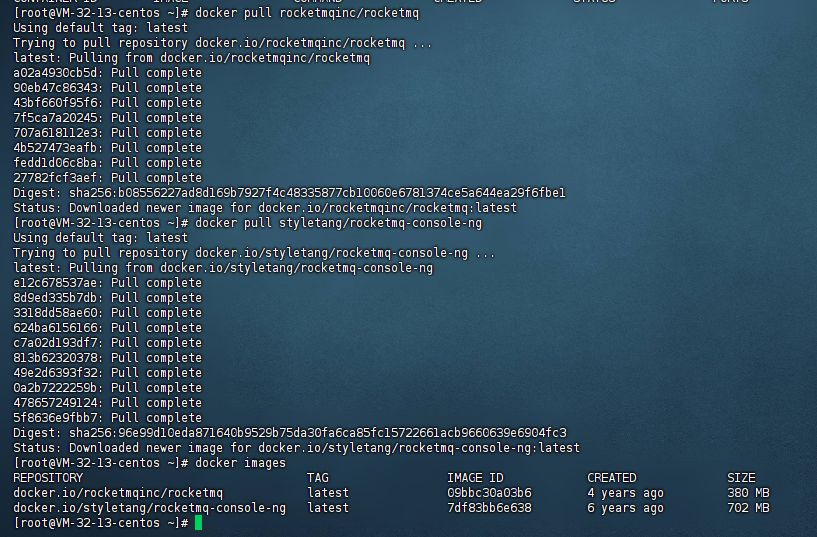
Task: Click 'latest: Pulling from docker.io/rocketmqinc/rocketmq' line
Action: (191, 58)
